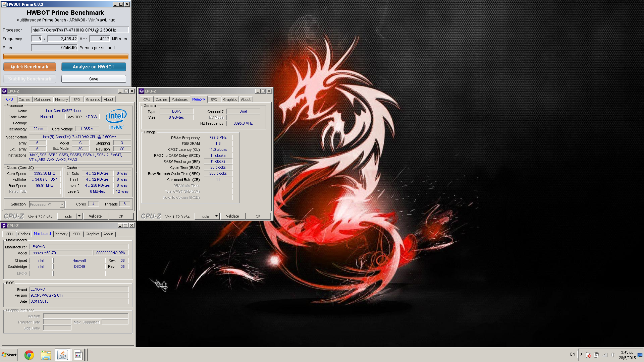Click the CPU-Z Mainboard window title icon
Viewport: 644px width, 362px height.
pos(4,226)
